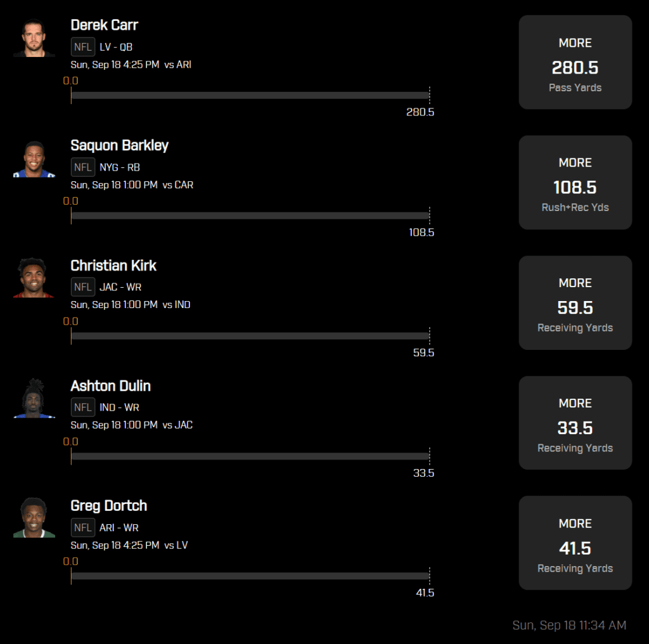The height and width of the screenshot is (644, 649).
Task: Select the MORE 108.5 Rush+Rec Yds card
Action: coord(575,183)
